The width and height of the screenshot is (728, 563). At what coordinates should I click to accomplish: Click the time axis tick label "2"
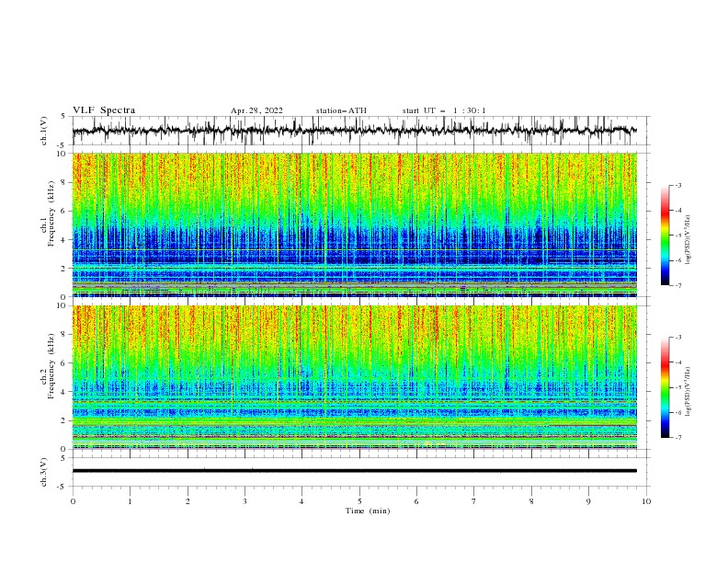[x=188, y=501]
